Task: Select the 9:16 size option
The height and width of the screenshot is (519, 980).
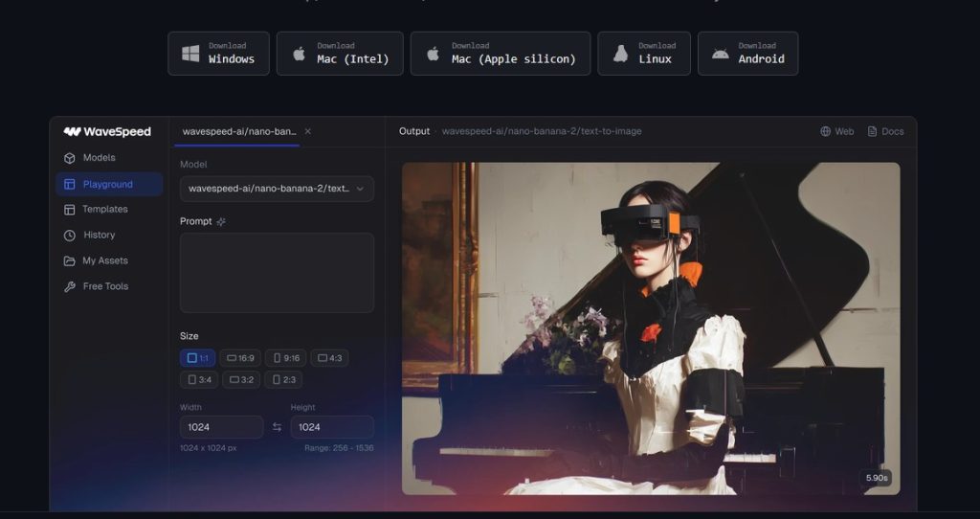Action: pyautogui.click(x=285, y=358)
